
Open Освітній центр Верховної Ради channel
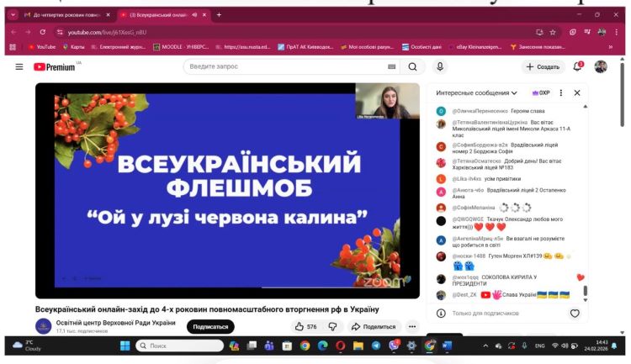116,323
